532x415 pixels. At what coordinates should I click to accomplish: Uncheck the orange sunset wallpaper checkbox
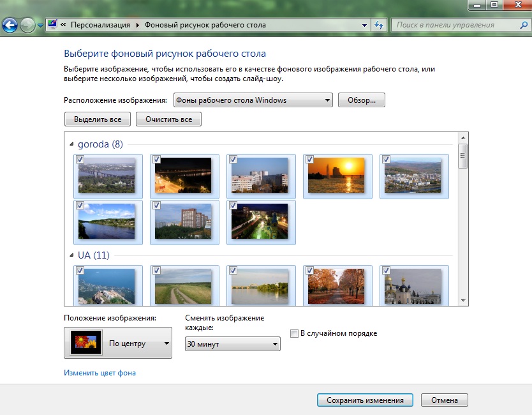pyautogui.click(x=309, y=159)
